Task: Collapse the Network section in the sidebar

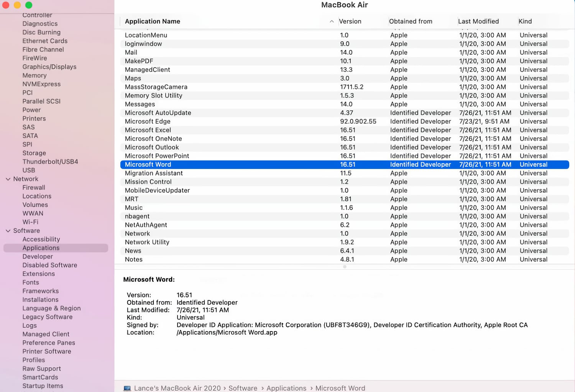Action: pos(8,179)
